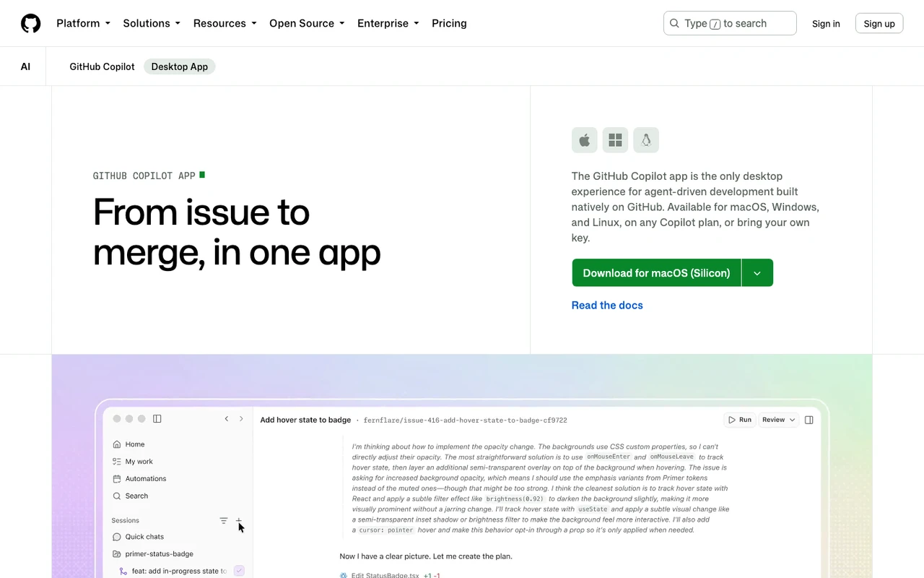The width and height of the screenshot is (924, 578).
Task: Go to the Pricing page
Action: [449, 23]
